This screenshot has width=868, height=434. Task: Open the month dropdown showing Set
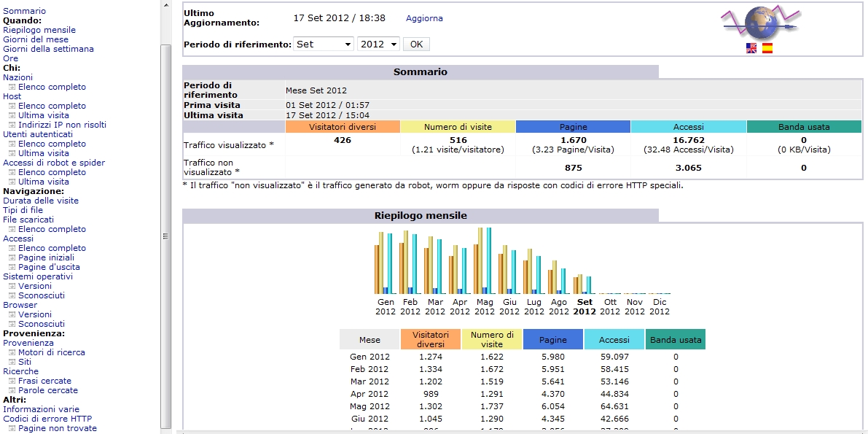pos(324,44)
